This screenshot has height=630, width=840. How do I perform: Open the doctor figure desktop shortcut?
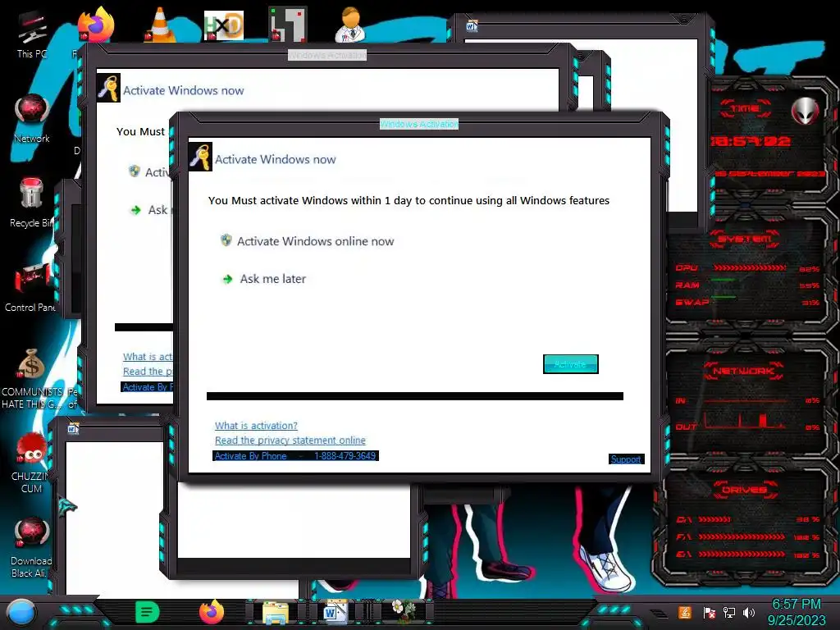pos(350,24)
